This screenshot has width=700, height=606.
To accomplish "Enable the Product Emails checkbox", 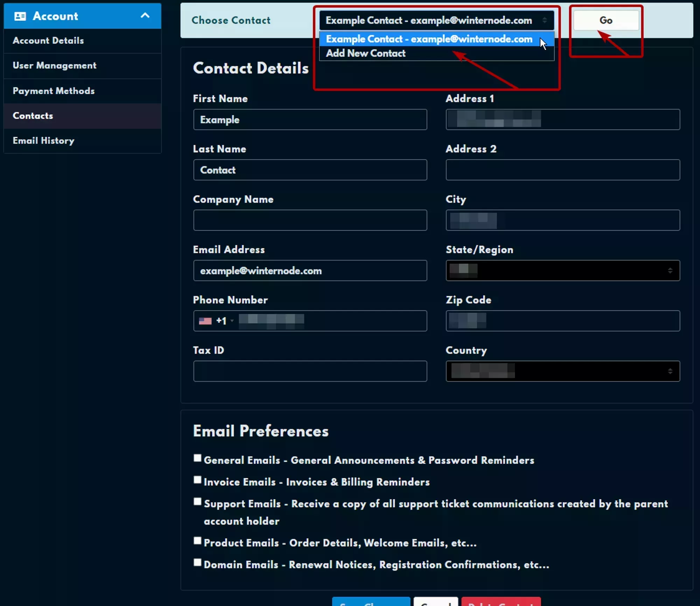I will (197, 541).
